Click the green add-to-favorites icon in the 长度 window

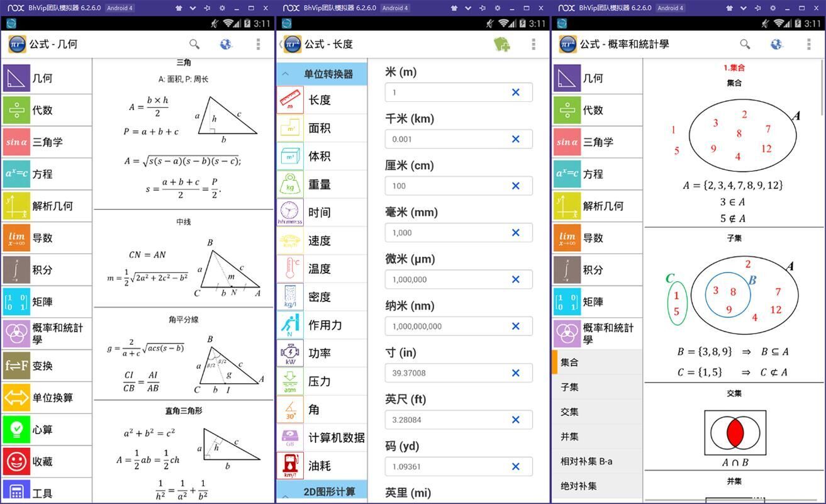[x=502, y=44]
